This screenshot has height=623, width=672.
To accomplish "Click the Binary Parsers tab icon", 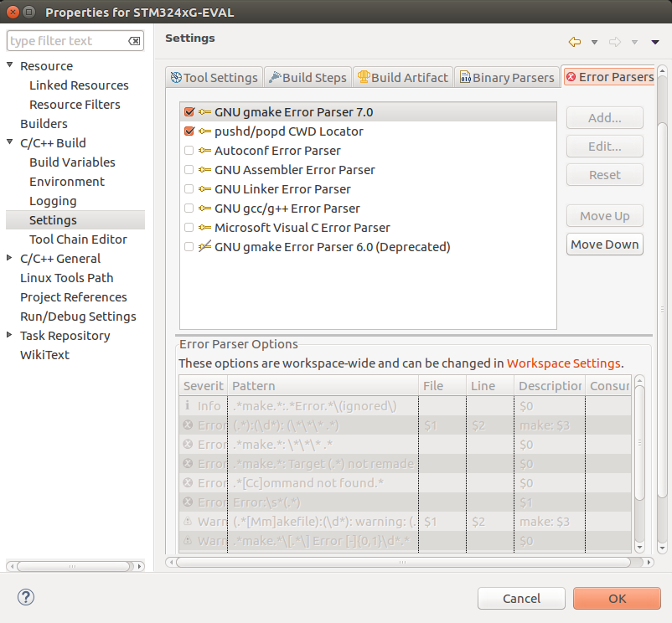I will [465, 78].
